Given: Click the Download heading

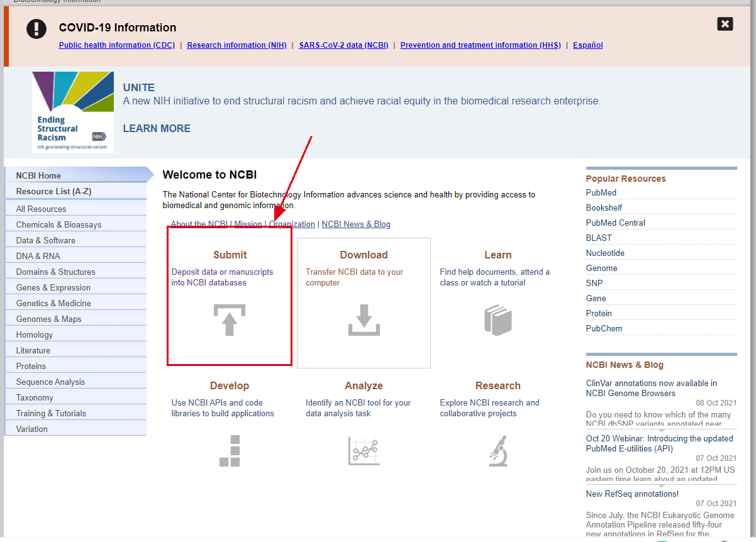Looking at the screenshot, I should [x=364, y=255].
